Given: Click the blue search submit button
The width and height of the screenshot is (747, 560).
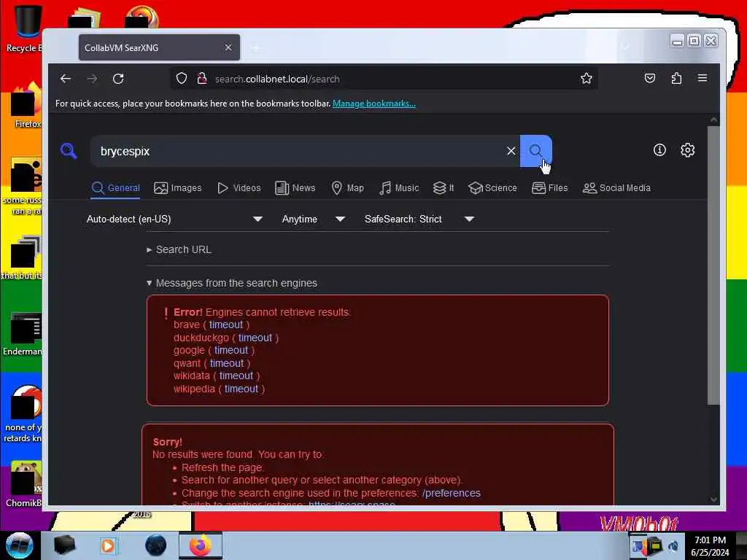Looking at the screenshot, I should [535, 151].
